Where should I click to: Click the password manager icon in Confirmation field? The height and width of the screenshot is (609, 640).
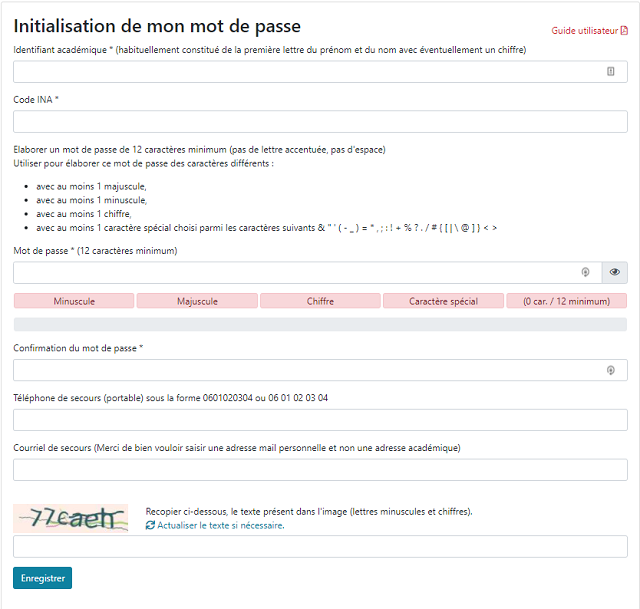[x=611, y=370]
